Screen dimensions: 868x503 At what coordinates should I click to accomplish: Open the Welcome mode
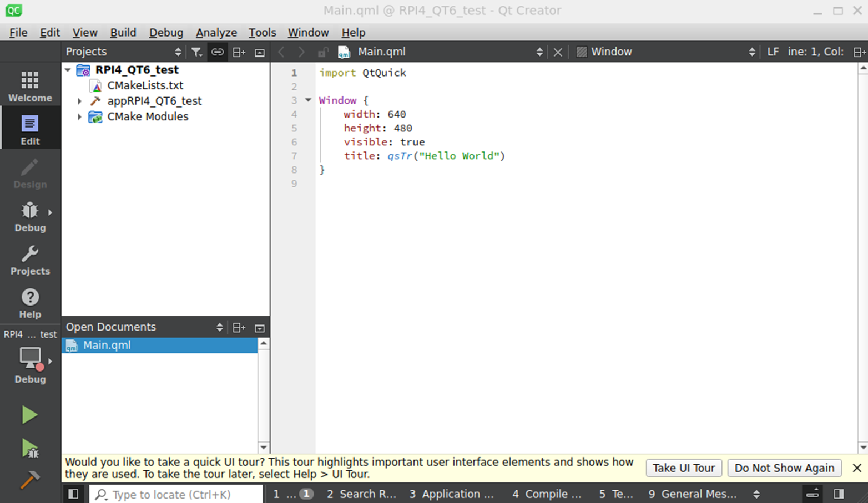(30, 87)
